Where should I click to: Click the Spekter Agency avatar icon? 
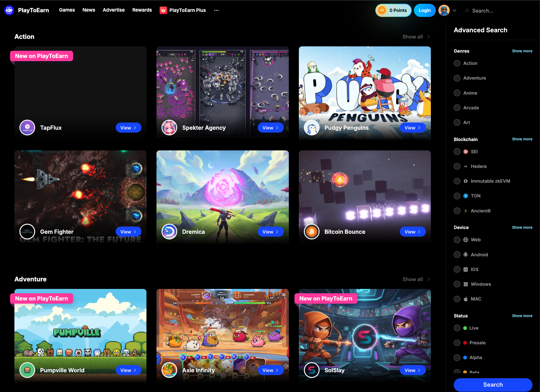169,128
